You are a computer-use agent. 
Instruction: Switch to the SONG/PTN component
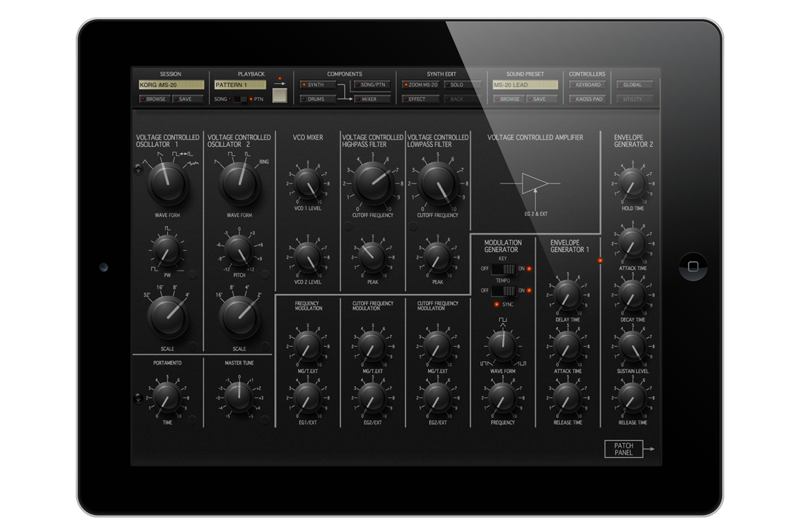click(x=371, y=85)
